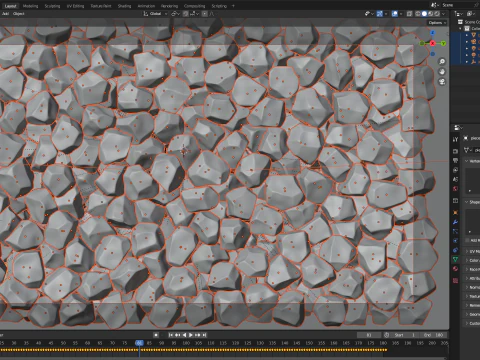Open the Physics properties tab

coord(455,241)
